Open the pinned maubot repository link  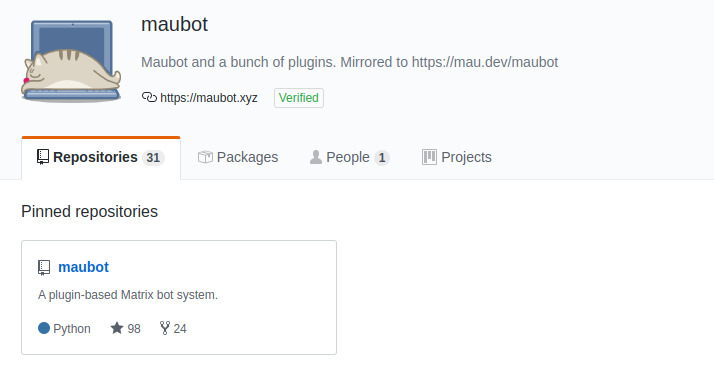83,267
